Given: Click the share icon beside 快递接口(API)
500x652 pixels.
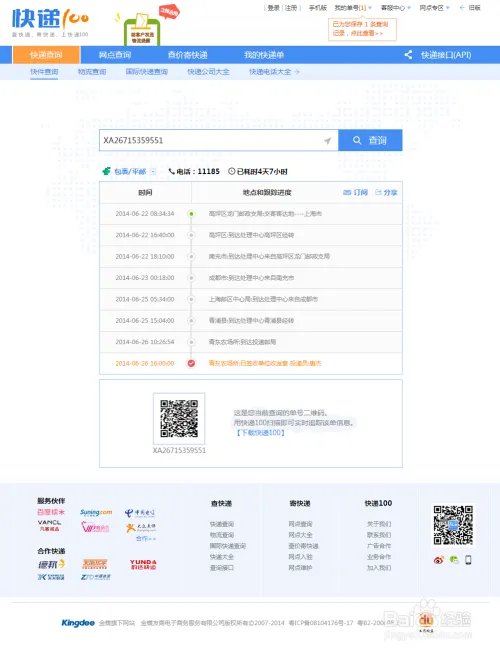Looking at the screenshot, I should click(x=408, y=55).
